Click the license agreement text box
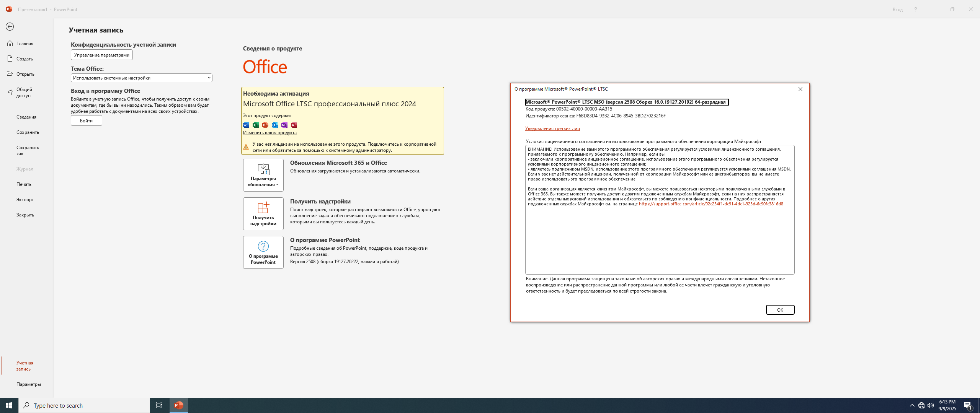 click(660, 210)
